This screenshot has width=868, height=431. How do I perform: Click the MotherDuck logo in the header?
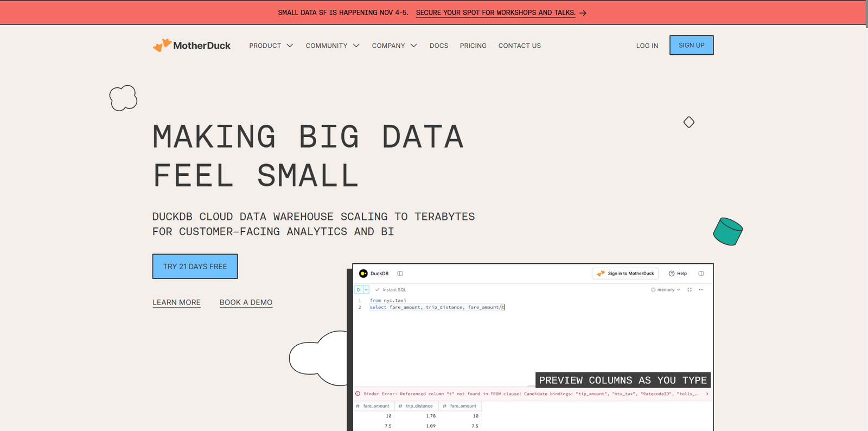(192, 46)
